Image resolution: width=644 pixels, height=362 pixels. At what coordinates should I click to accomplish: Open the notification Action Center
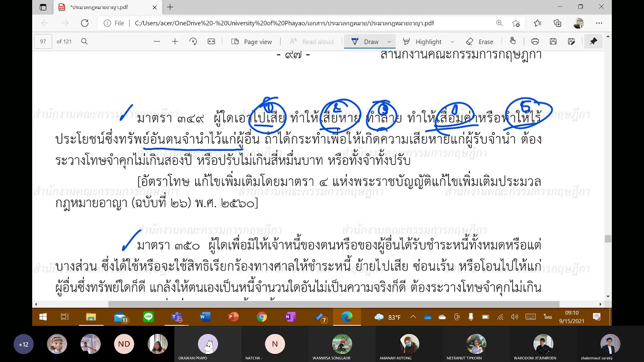597,317
